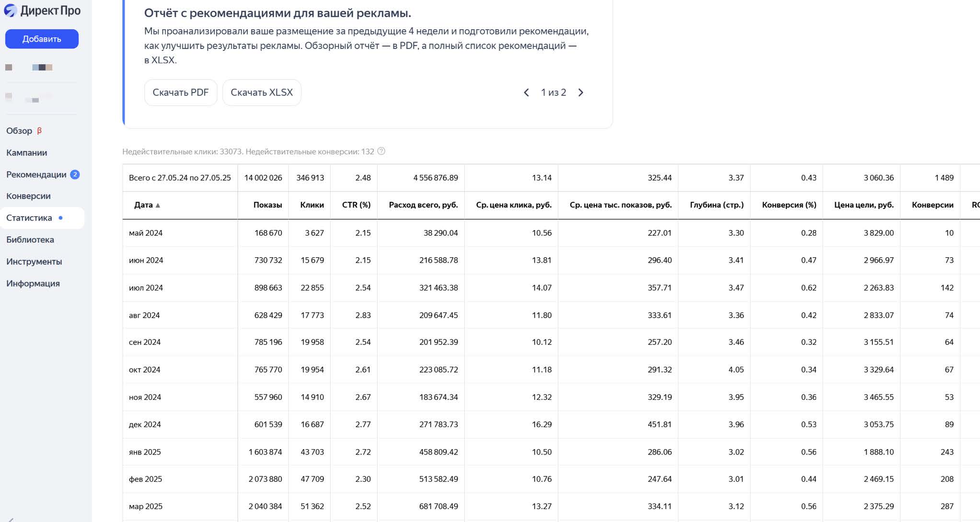This screenshot has height=522, width=980.
Task: Open the Кампании menu item
Action: point(27,153)
